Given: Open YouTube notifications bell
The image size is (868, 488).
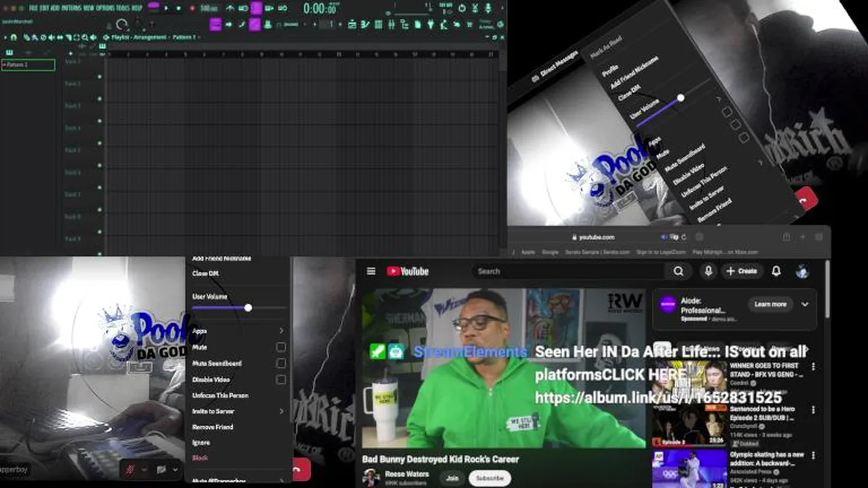Looking at the screenshot, I should (776, 271).
